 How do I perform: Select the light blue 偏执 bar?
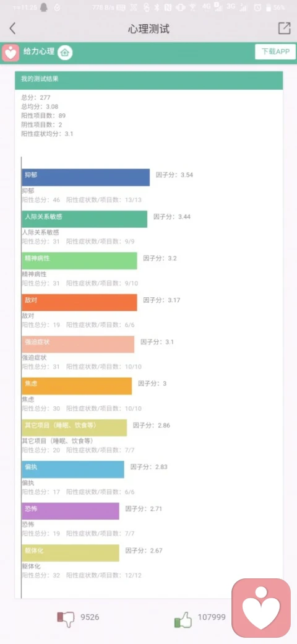pos(73,469)
